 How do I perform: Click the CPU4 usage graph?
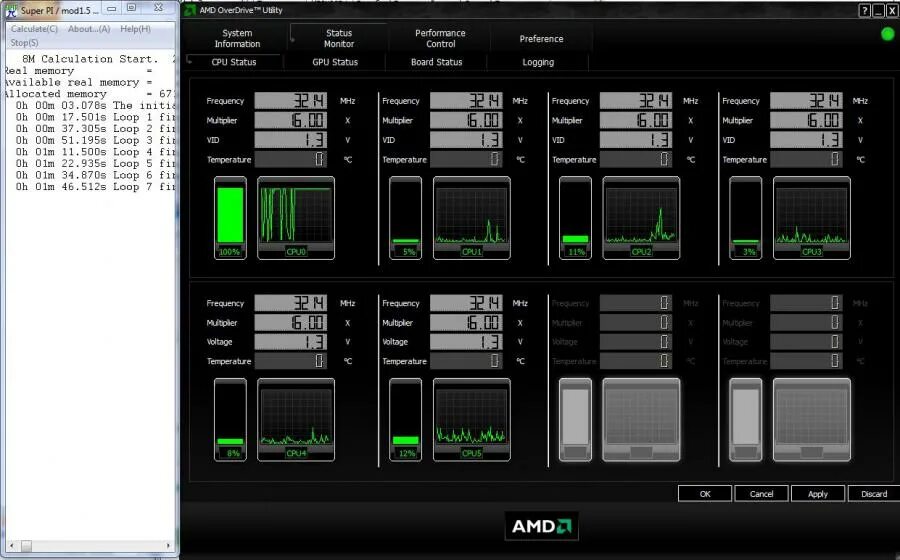pos(296,419)
